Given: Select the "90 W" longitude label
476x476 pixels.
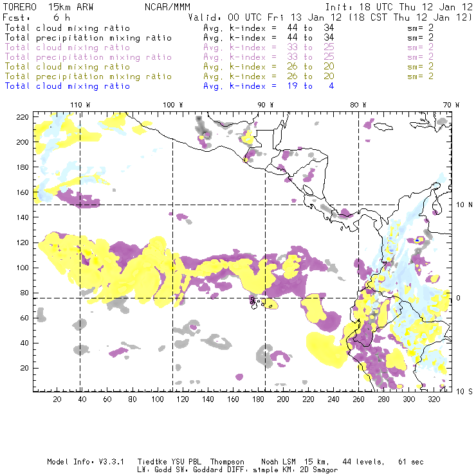Looking at the screenshot, I should coord(266,105).
